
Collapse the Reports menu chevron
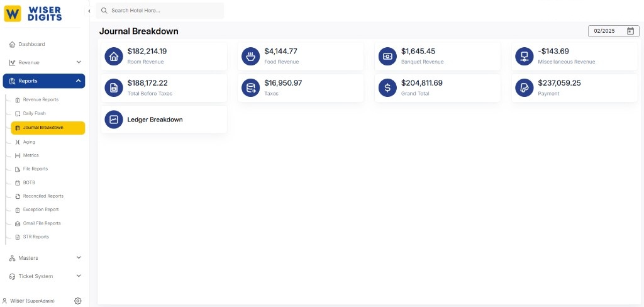[x=79, y=81]
